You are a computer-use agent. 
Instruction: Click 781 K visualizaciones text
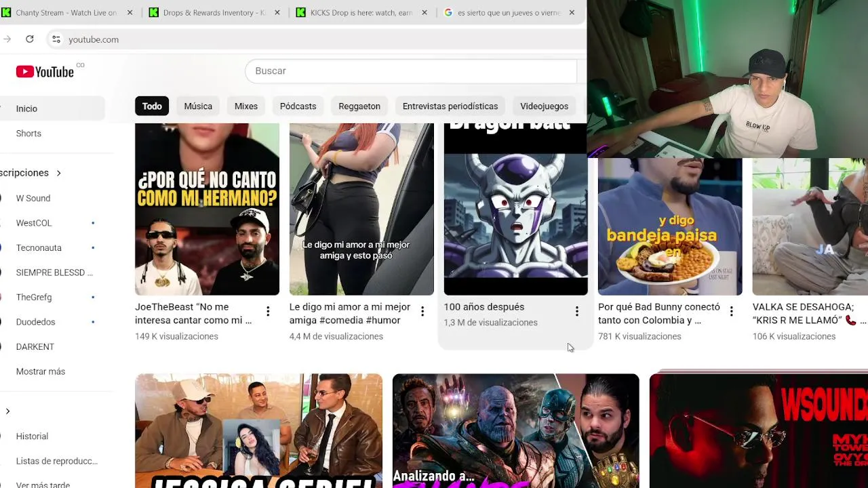[639, 337]
